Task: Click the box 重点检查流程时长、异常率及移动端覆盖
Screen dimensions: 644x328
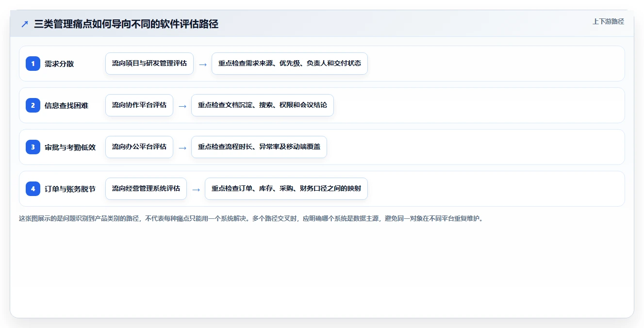Action: pos(259,147)
